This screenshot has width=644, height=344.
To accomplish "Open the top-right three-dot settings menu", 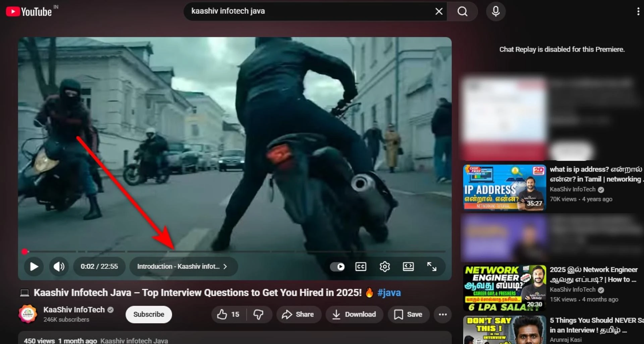I will (638, 11).
